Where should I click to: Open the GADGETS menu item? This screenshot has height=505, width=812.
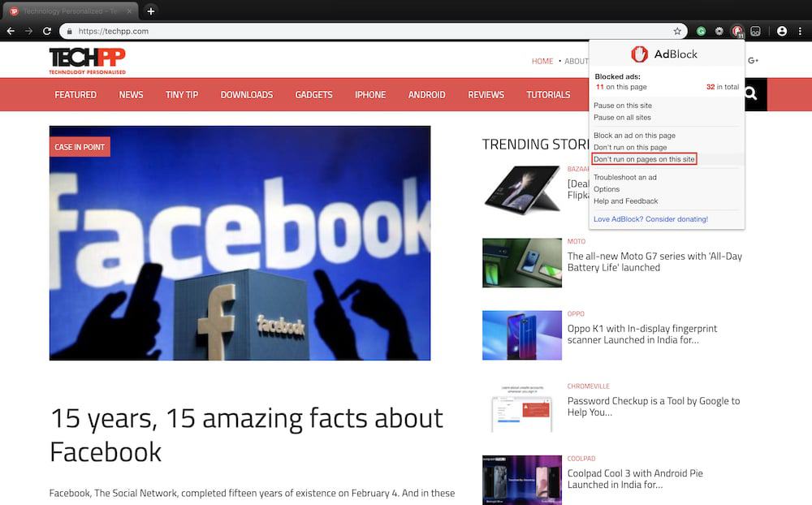point(313,95)
